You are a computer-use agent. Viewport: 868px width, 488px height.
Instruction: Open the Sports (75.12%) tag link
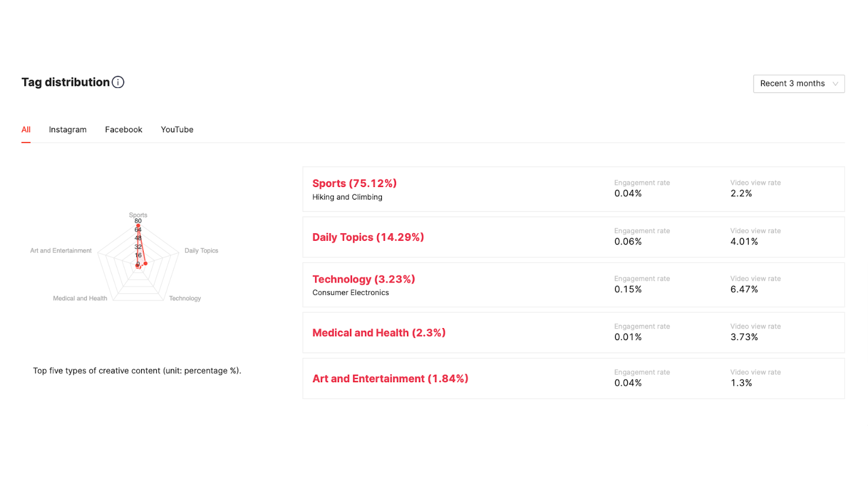pos(354,183)
